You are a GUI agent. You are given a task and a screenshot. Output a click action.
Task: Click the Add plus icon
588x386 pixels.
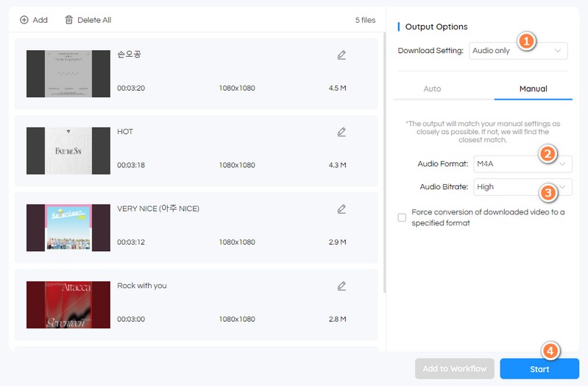pyautogui.click(x=24, y=20)
